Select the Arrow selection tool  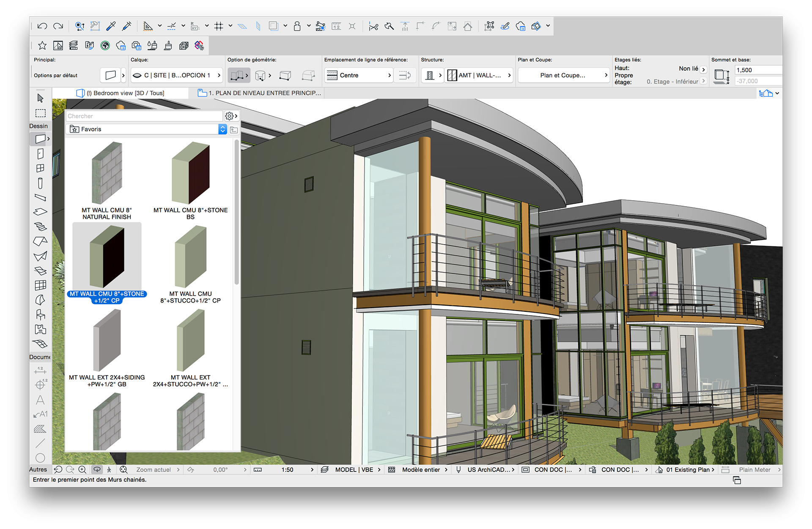(x=40, y=98)
